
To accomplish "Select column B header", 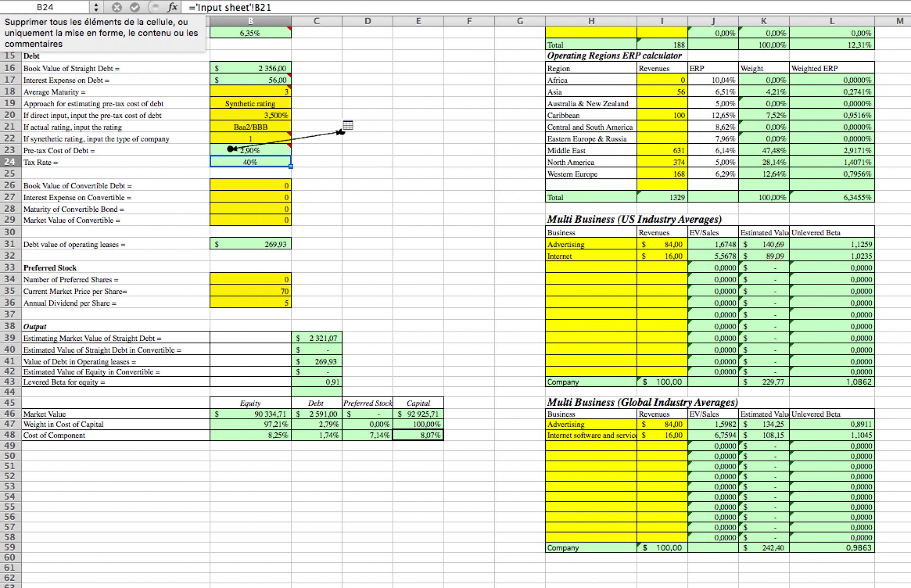I will tap(251, 21).
